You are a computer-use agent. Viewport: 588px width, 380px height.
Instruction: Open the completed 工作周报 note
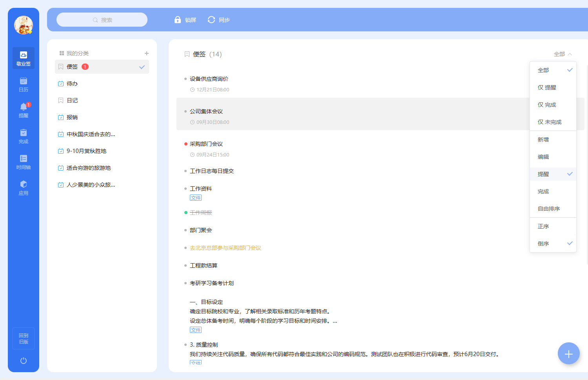(x=201, y=213)
